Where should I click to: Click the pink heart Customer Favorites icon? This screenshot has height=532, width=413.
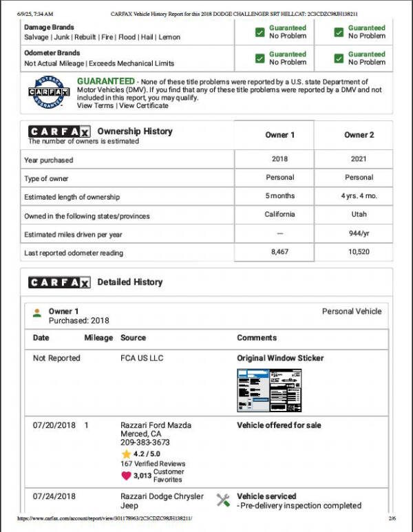point(126,476)
